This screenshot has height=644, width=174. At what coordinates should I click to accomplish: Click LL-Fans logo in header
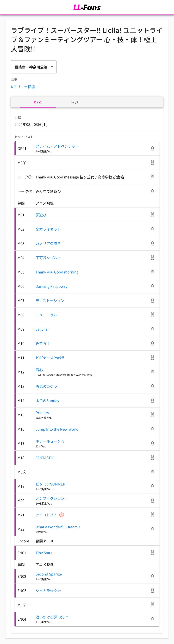pos(87,8)
